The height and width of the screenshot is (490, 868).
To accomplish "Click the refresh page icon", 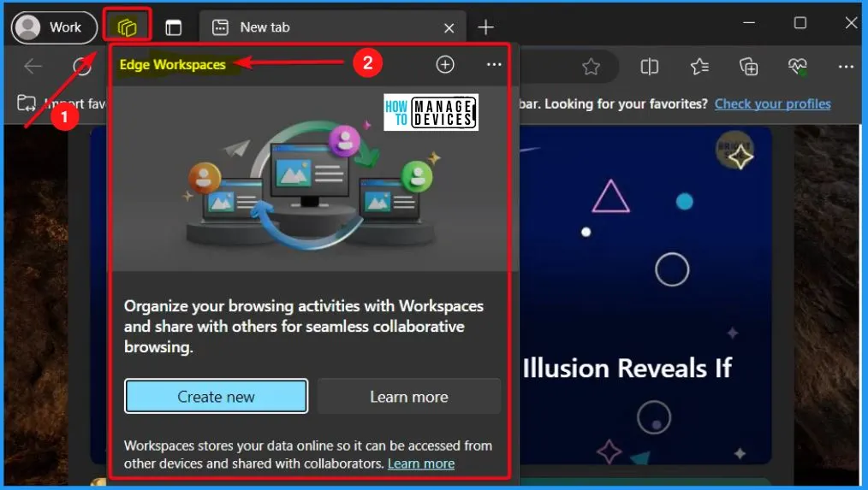I will 82,67.
